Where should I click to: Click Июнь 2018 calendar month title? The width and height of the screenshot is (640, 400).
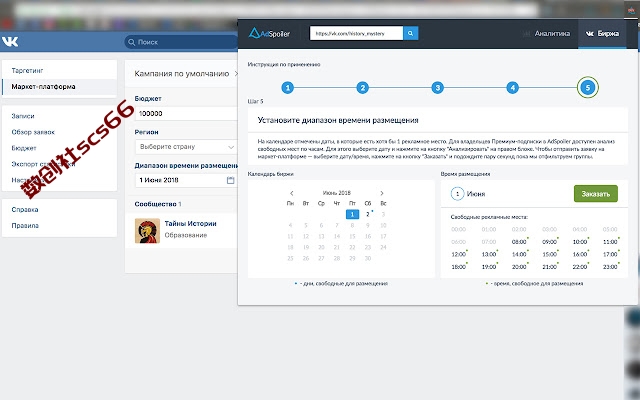point(337,193)
